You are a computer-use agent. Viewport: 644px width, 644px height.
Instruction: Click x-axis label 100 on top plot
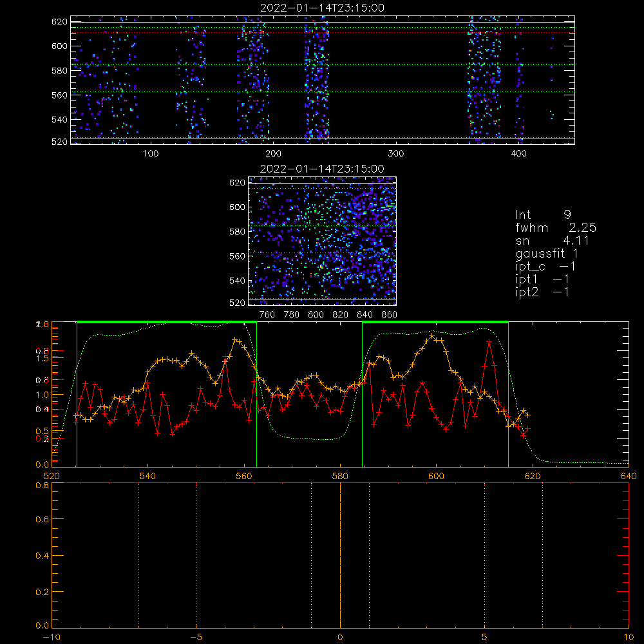pyautogui.click(x=151, y=154)
